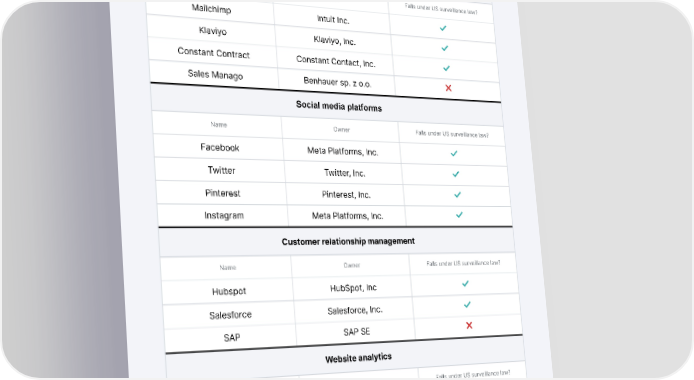Viewport: 694px width, 380px height.
Task: Select the Social media platforms section heading
Action: [339, 106]
